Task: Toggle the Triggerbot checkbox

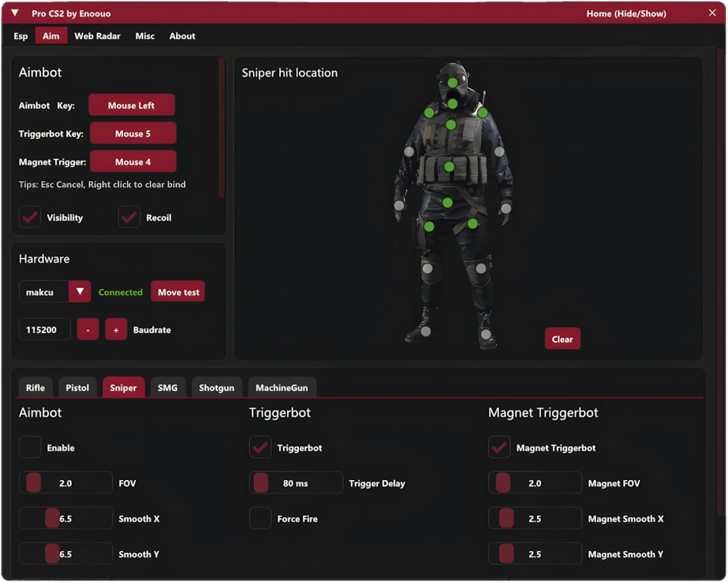Action: tap(260, 447)
